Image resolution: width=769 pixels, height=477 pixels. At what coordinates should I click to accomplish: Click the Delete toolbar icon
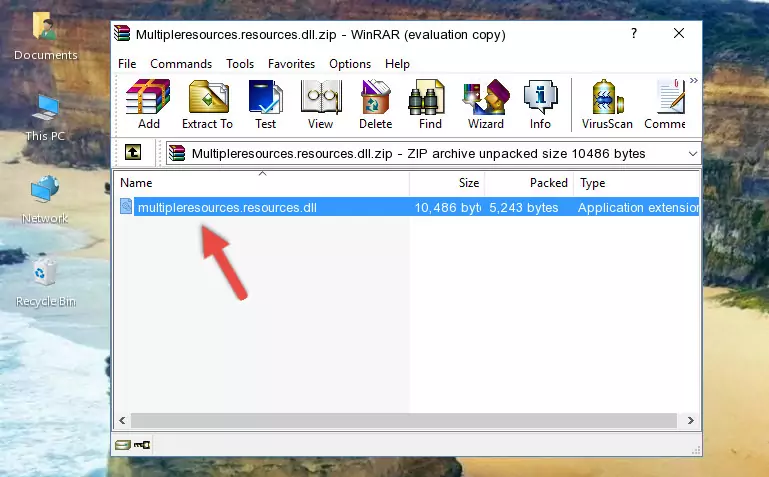pos(376,104)
